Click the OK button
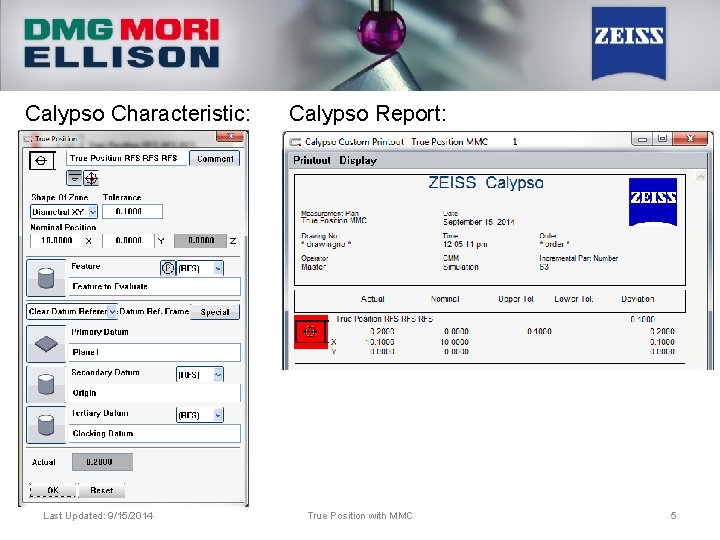 [53, 490]
